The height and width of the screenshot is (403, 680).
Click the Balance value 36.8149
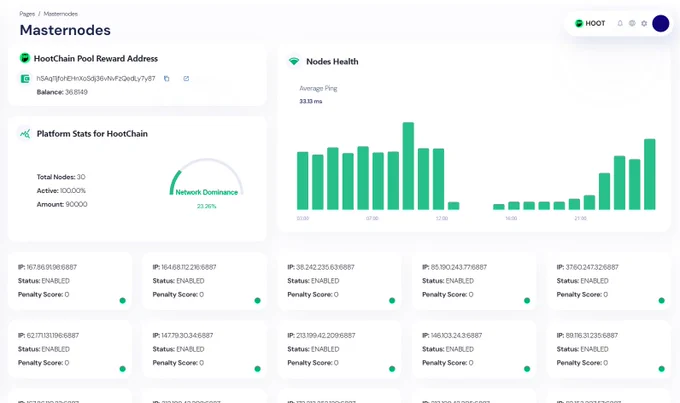tap(76, 92)
